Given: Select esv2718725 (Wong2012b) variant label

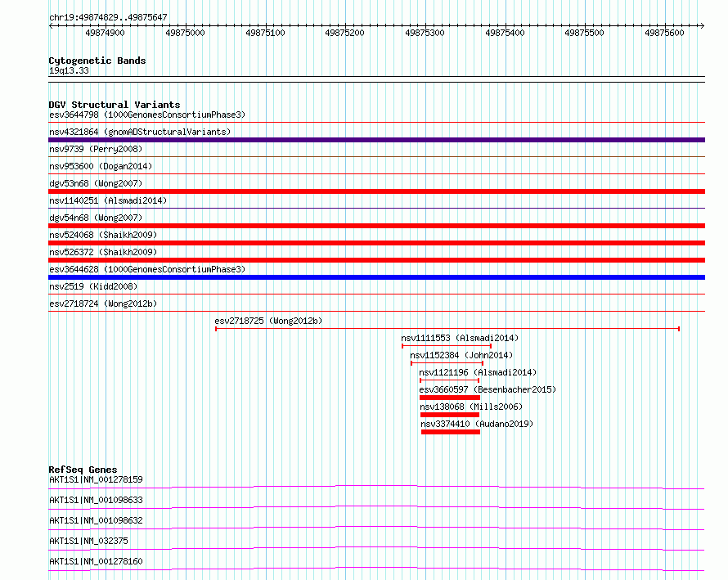Looking at the screenshot, I should 268,321.
